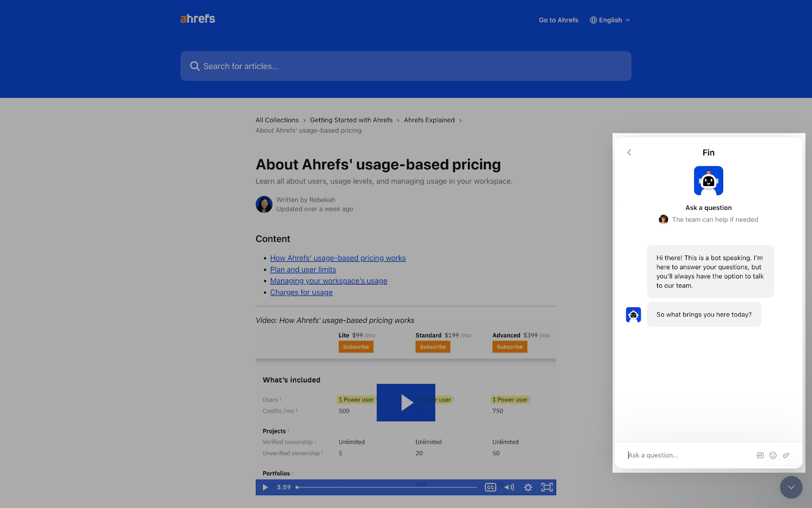This screenshot has width=812, height=508.
Task: Click the 'Hi there! This is a bot' message
Action: click(710, 272)
